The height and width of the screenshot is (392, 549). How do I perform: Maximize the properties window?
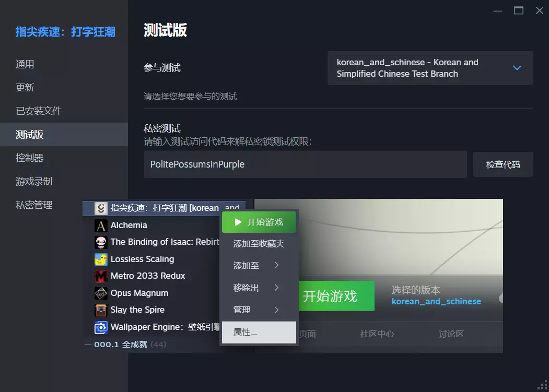519,11
